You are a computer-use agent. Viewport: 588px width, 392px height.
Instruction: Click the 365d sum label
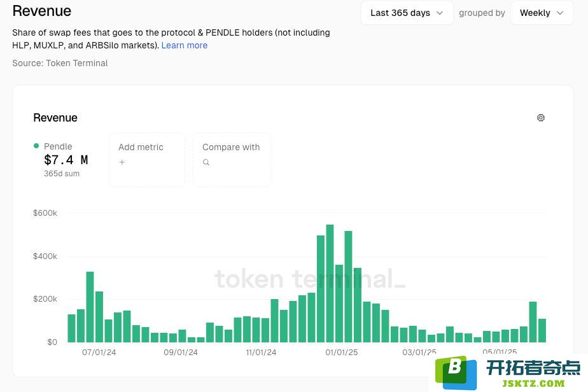tap(62, 174)
